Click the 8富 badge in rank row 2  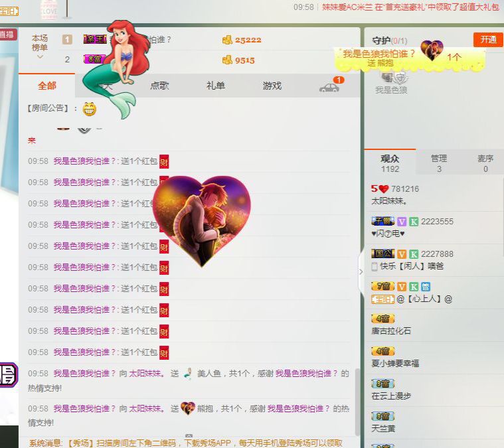93,59
